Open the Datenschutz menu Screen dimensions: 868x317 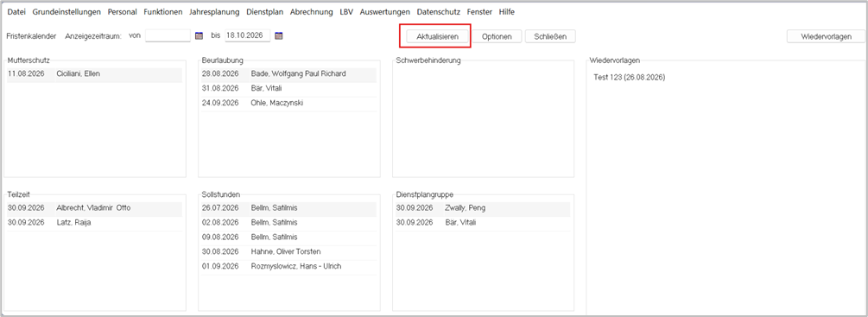439,11
